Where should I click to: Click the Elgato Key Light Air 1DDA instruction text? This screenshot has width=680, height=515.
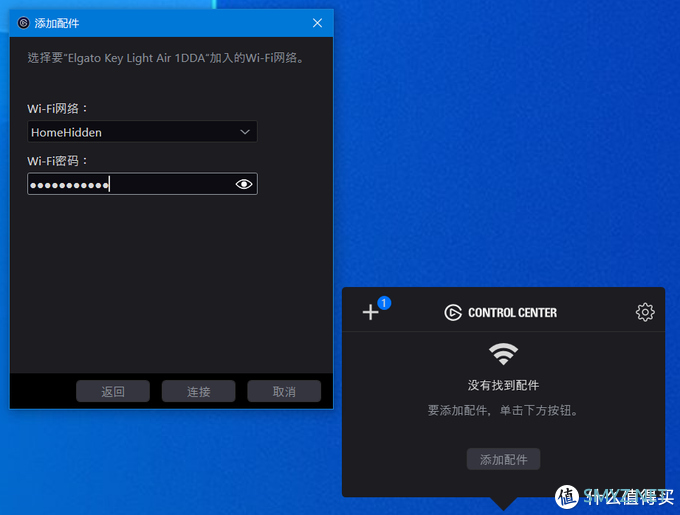166,58
